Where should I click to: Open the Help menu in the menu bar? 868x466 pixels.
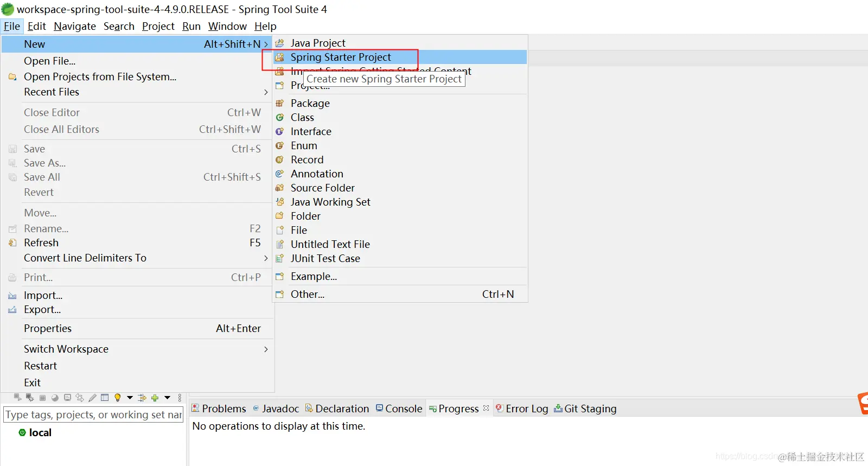click(x=265, y=26)
